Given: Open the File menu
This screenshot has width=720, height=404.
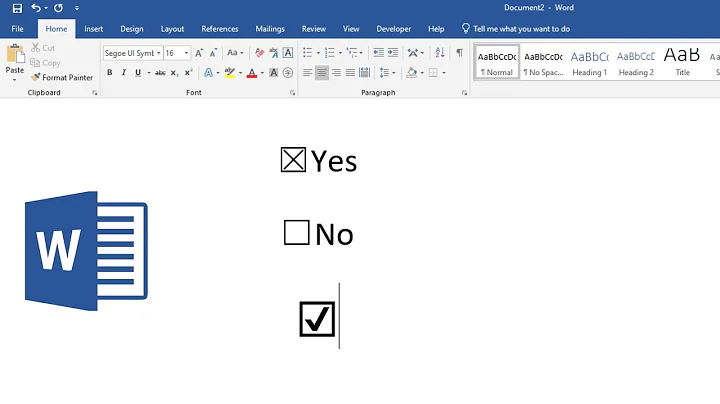Looking at the screenshot, I should click(x=17, y=29).
